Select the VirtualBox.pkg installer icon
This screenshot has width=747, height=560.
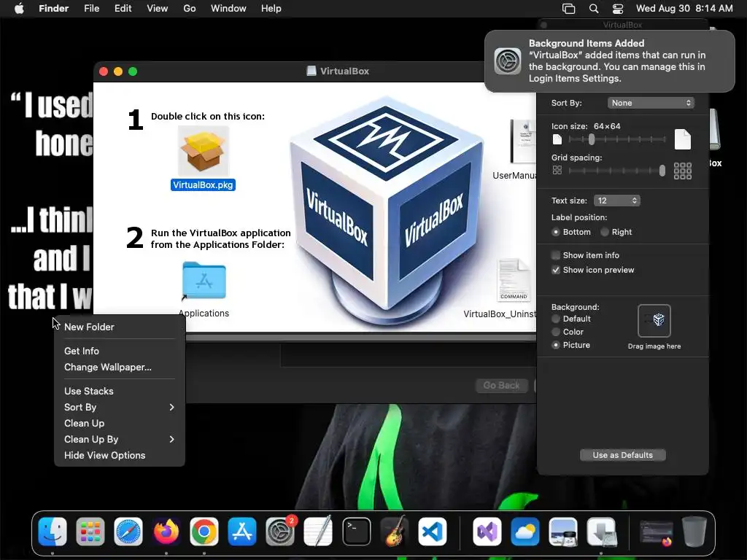point(203,152)
